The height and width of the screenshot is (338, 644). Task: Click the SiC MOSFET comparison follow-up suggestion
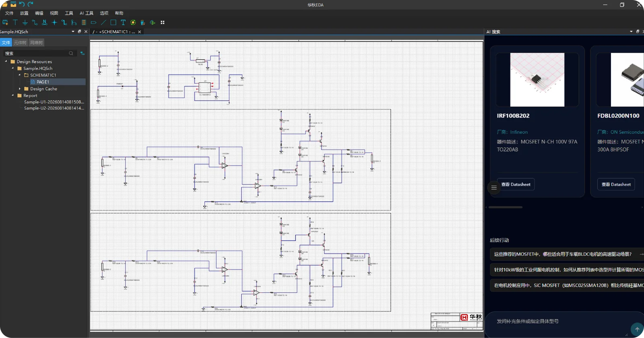567,285
